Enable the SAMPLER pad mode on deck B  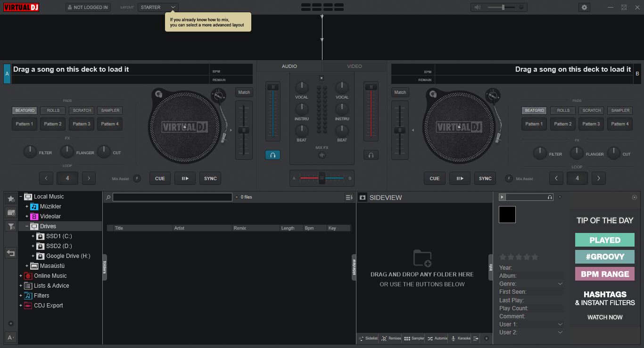coord(620,110)
